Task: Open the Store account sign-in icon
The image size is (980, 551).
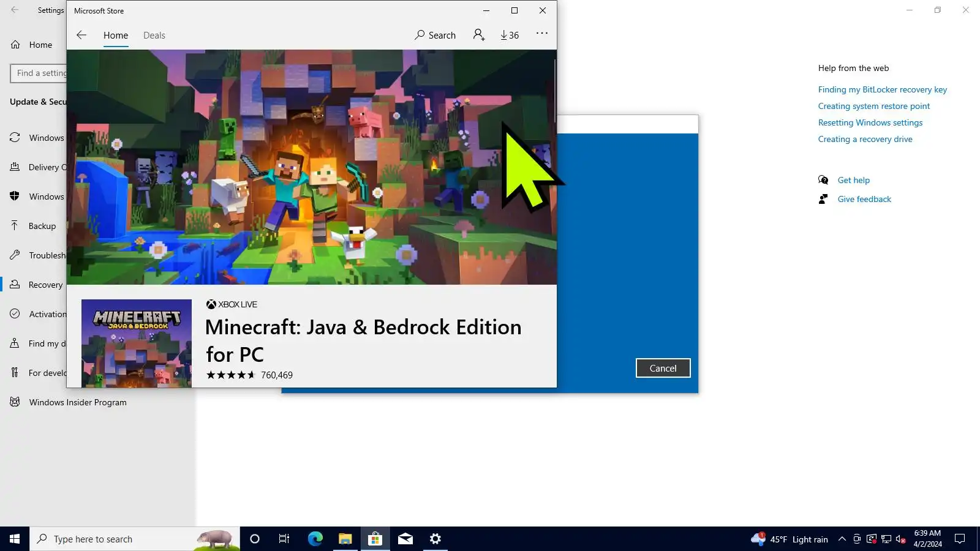Action: (479, 35)
